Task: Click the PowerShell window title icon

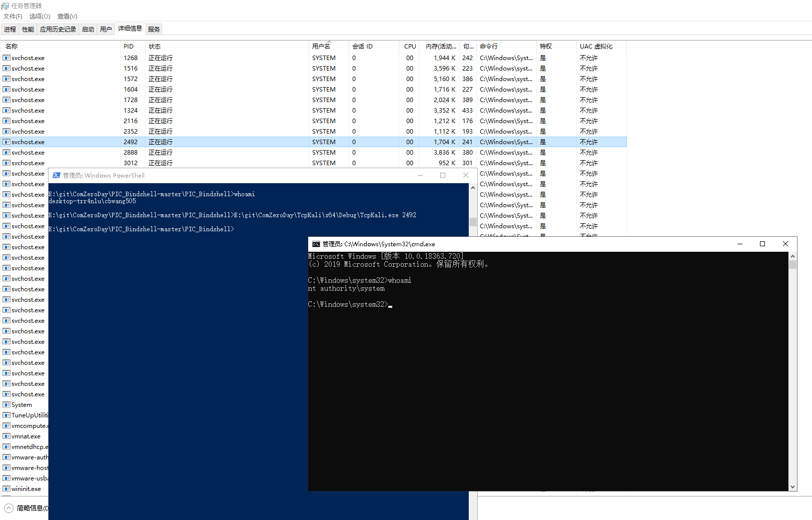Action: coord(57,175)
